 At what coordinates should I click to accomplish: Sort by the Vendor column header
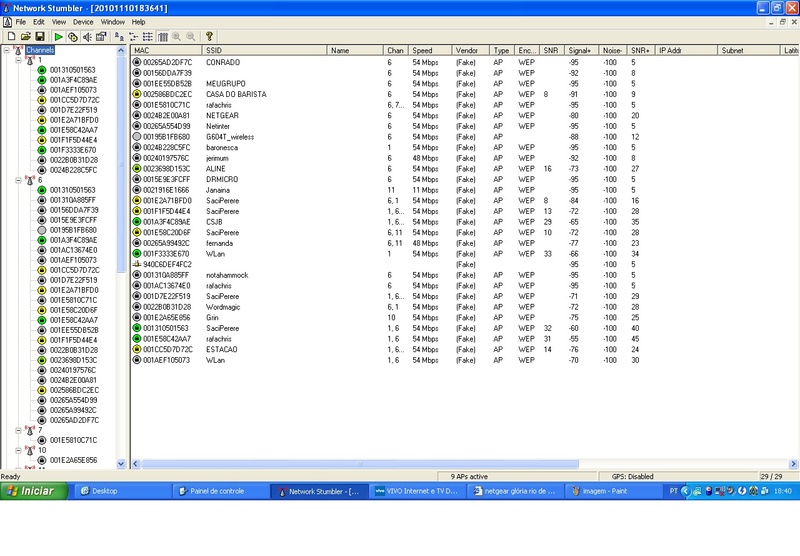(x=470, y=50)
